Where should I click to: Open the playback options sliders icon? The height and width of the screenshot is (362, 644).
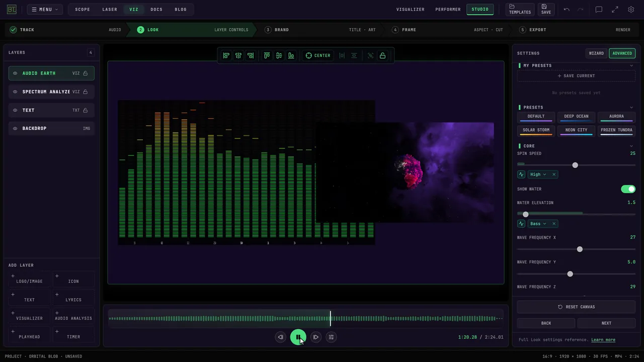pos(331,337)
